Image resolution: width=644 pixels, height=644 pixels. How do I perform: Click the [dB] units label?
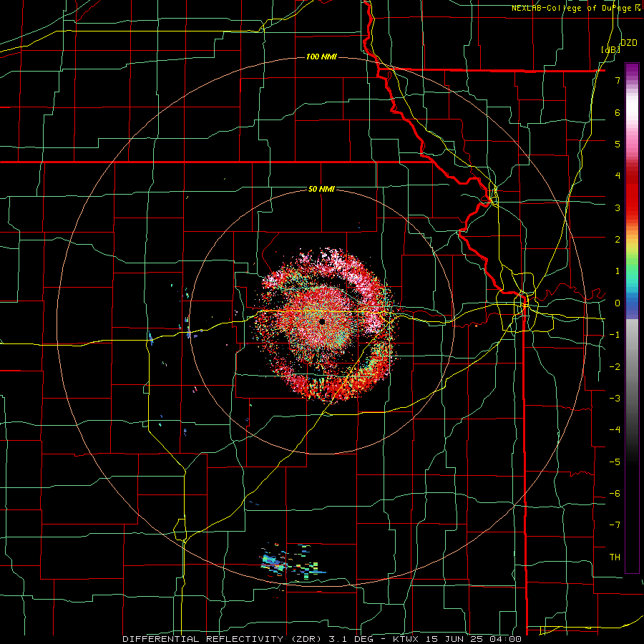click(611, 49)
